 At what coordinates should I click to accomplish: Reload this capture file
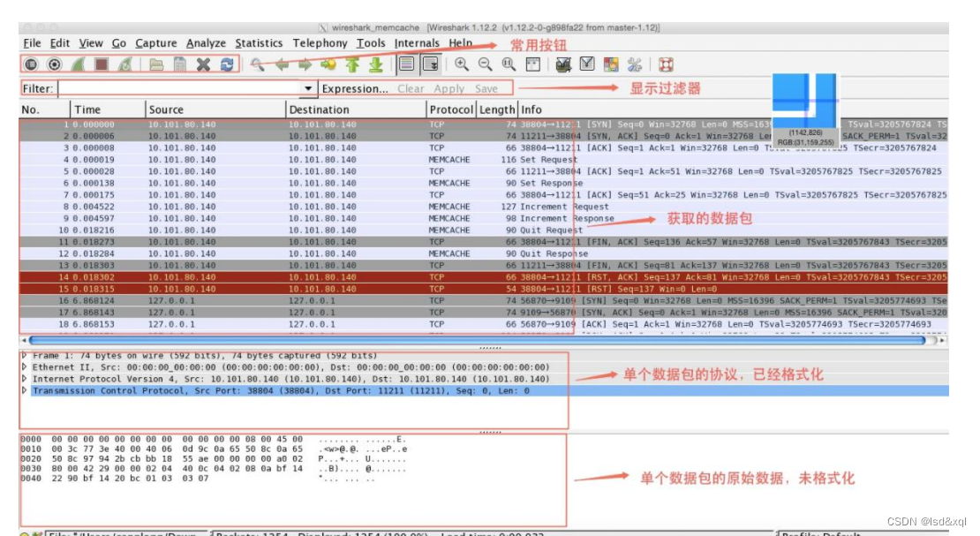pyautogui.click(x=227, y=64)
